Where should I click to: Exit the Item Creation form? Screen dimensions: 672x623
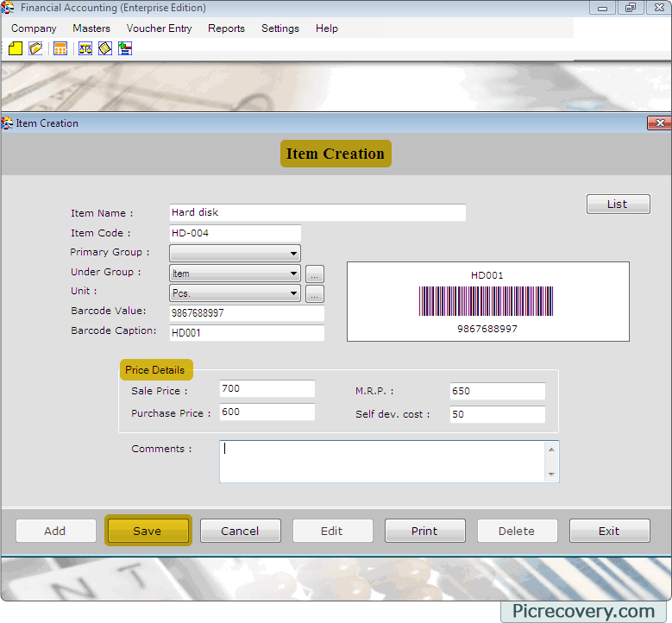click(609, 531)
